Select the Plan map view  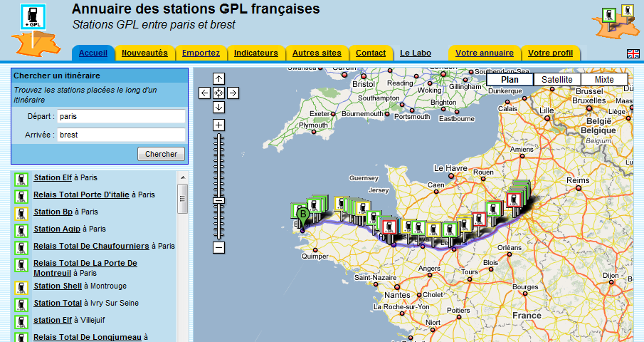point(510,80)
